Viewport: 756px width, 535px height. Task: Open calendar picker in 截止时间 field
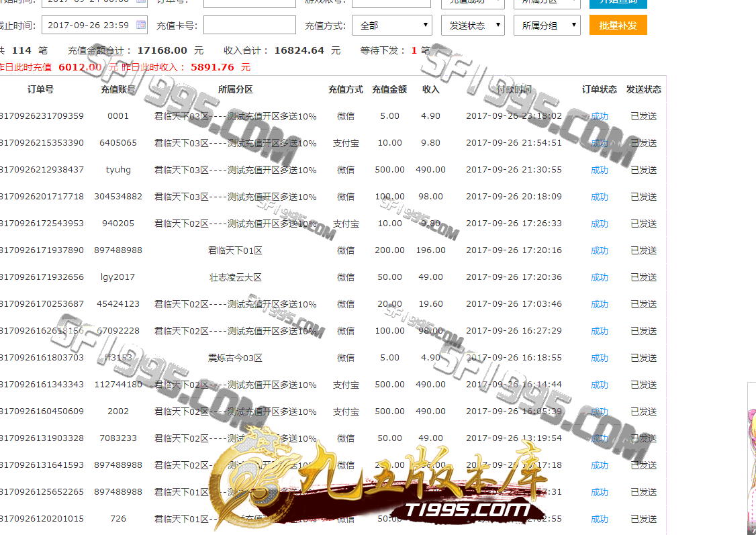(141, 25)
